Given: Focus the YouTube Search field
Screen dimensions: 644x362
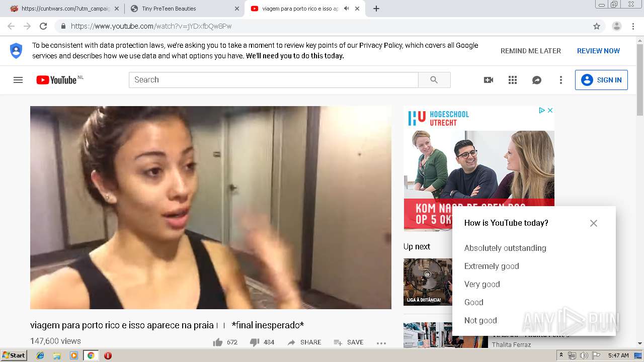Looking at the screenshot, I should 273,80.
